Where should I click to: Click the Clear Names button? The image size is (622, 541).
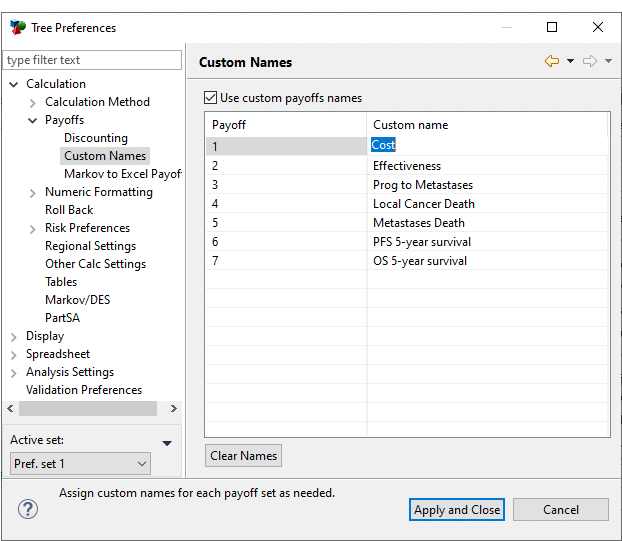(243, 456)
